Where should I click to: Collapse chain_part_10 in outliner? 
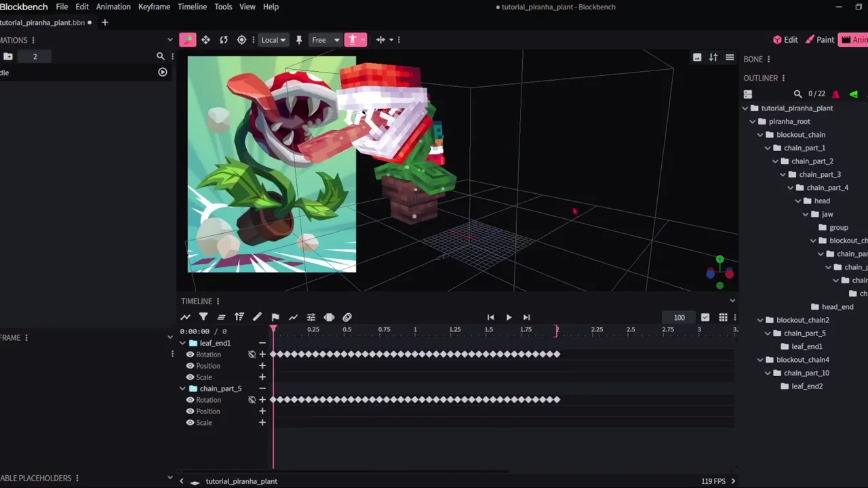tap(768, 373)
